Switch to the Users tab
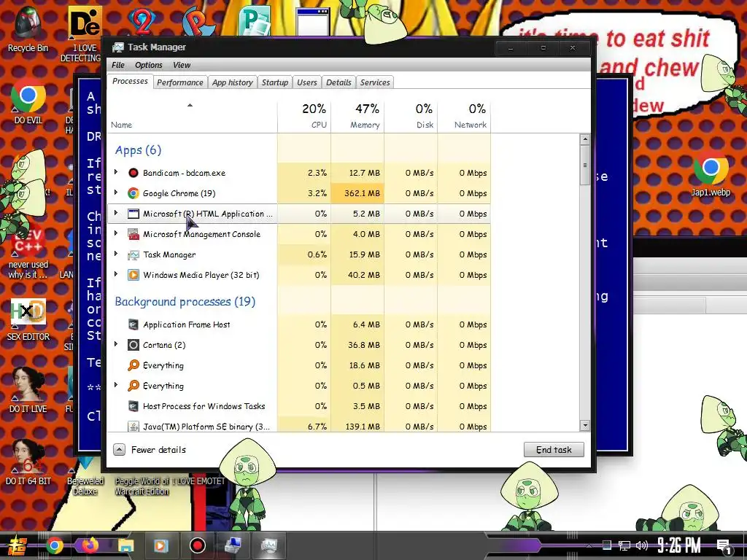747x560 pixels. click(307, 82)
